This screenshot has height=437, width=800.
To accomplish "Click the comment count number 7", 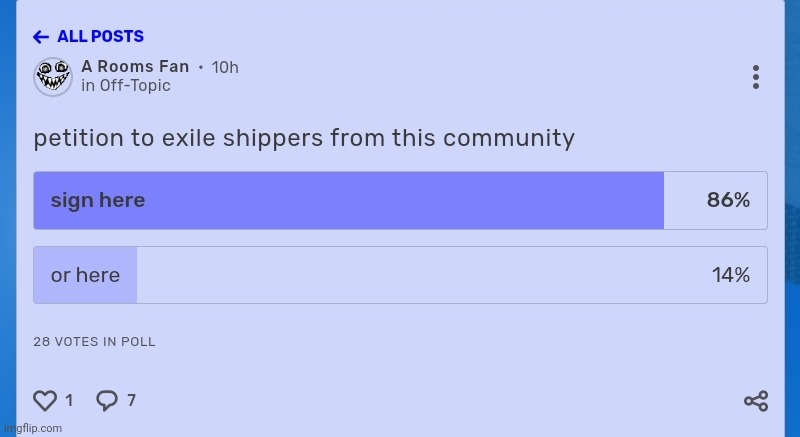I will (x=131, y=401).
